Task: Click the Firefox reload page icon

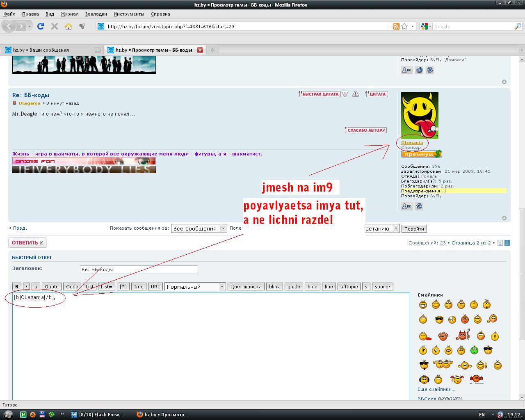Action: 40,26
